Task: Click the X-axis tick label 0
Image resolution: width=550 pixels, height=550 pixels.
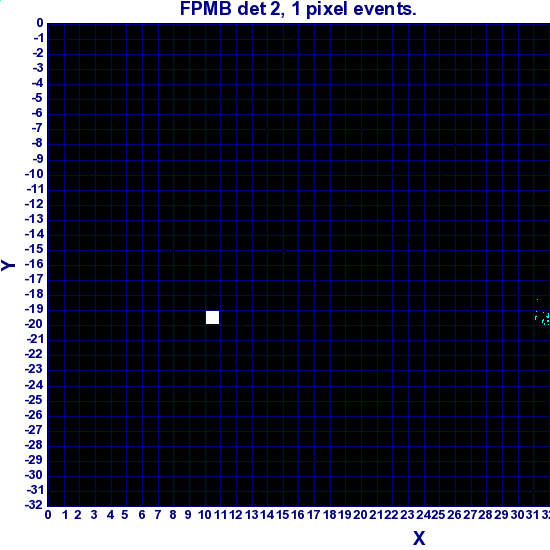Action: [48, 515]
